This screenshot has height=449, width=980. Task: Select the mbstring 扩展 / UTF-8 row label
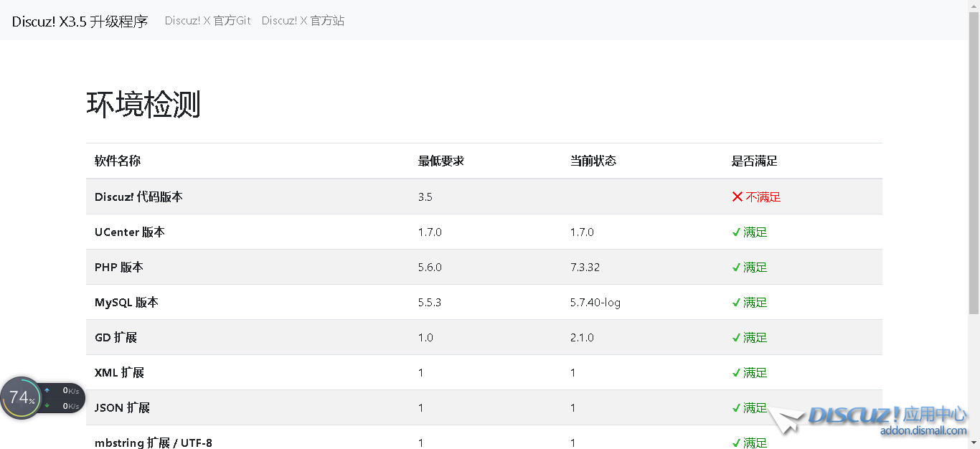click(154, 443)
